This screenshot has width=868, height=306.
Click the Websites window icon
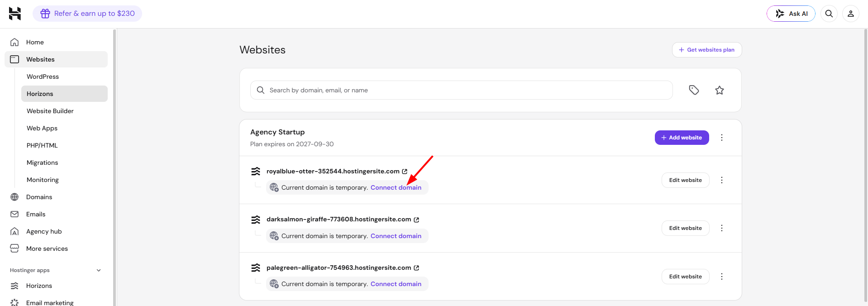coord(14,59)
